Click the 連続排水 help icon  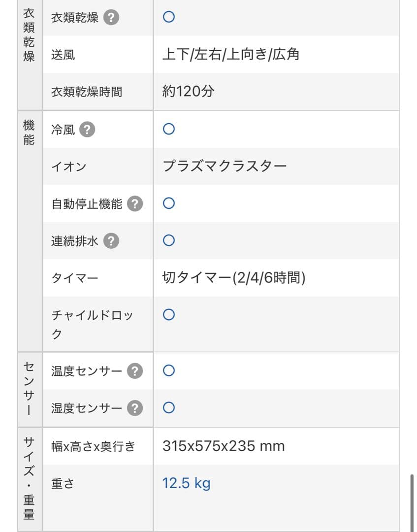111,240
